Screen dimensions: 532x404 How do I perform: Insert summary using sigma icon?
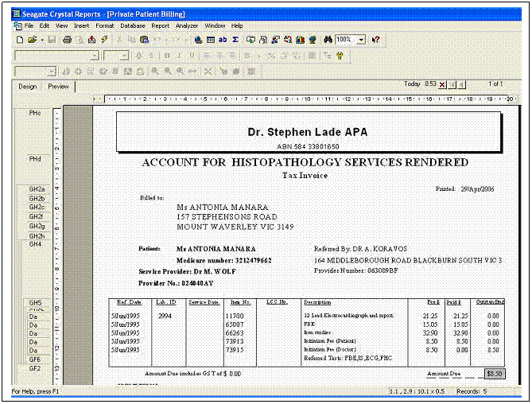tap(235, 40)
